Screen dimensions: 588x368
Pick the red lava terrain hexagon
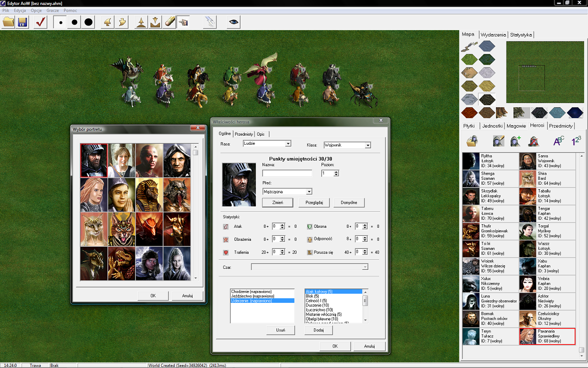[469, 112]
